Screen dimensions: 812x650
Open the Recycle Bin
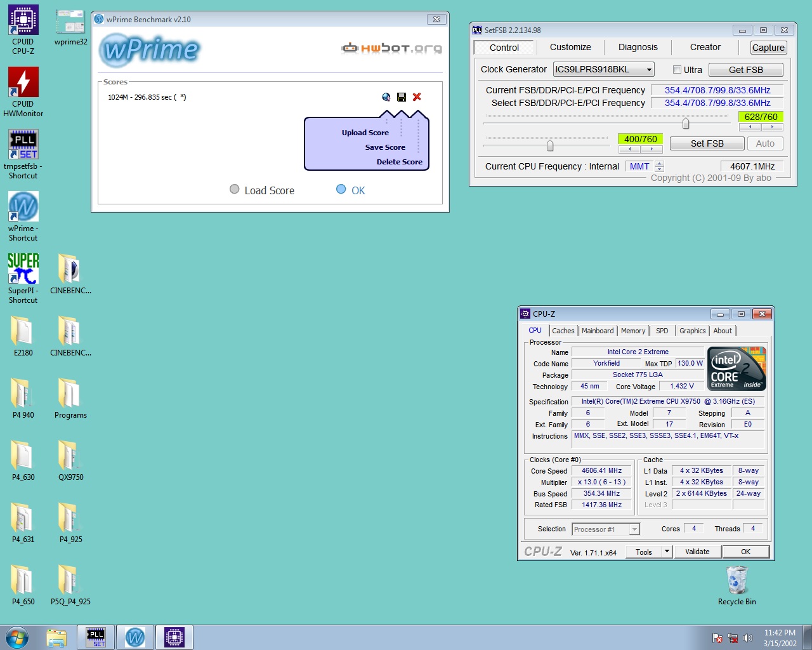click(737, 585)
